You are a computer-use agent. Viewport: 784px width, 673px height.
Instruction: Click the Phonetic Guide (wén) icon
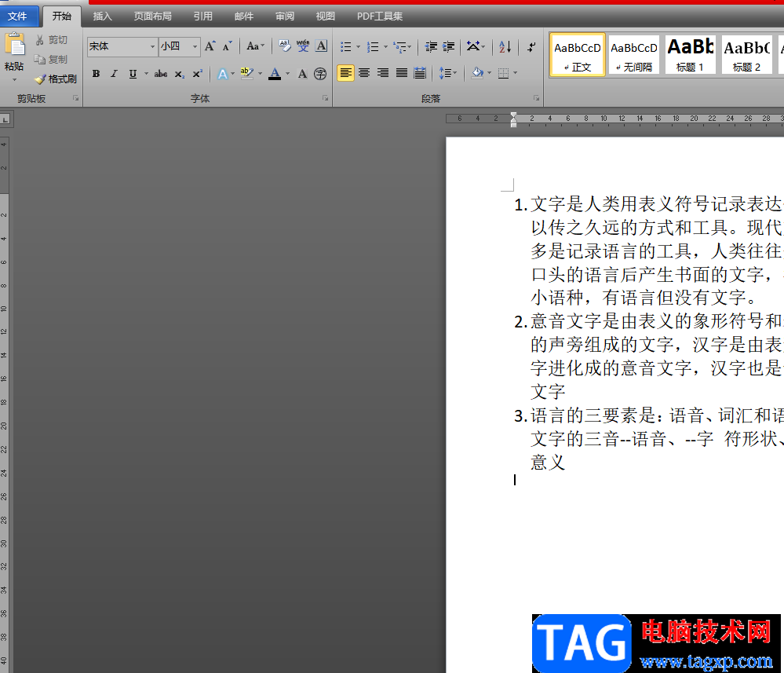pos(303,46)
